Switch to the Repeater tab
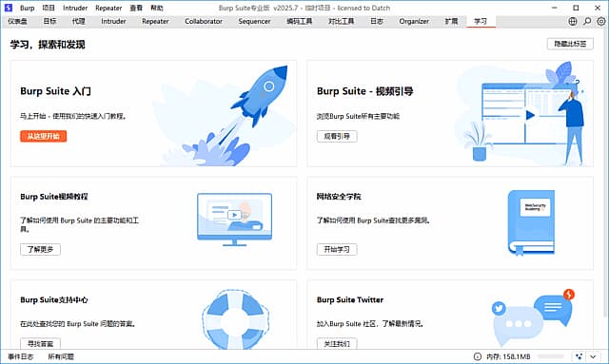Viewport: 609px width, 364px height. [155, 21]
